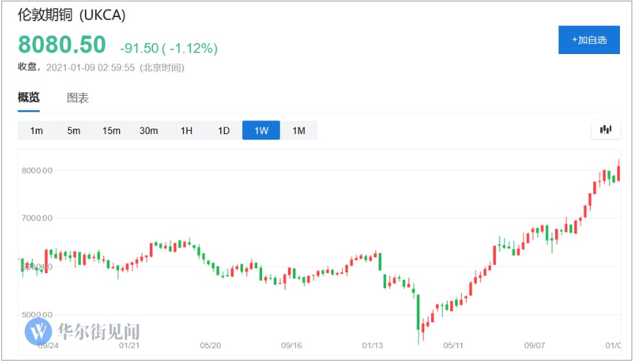635x364 pixels.
Task: Switch to the 概览 tab
Action: pyautogui.click(x=29, y=98)
